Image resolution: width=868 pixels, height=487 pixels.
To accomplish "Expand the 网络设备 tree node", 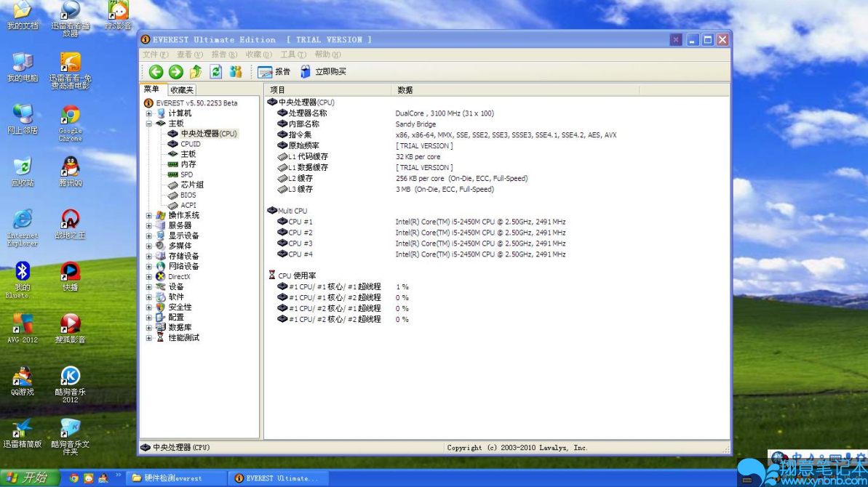I will pos(149,267).
